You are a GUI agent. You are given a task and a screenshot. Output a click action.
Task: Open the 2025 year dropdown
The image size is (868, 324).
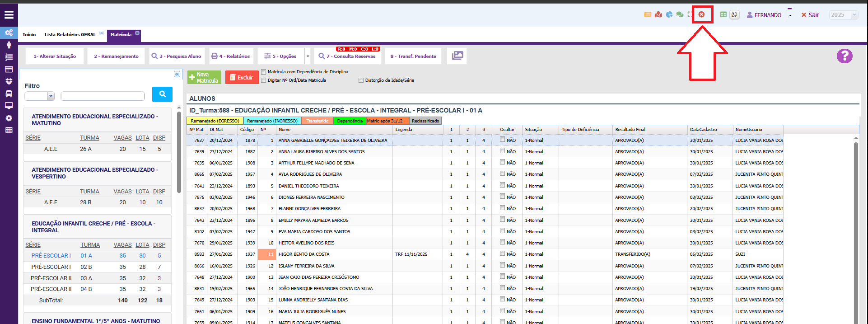coord(843,15)
